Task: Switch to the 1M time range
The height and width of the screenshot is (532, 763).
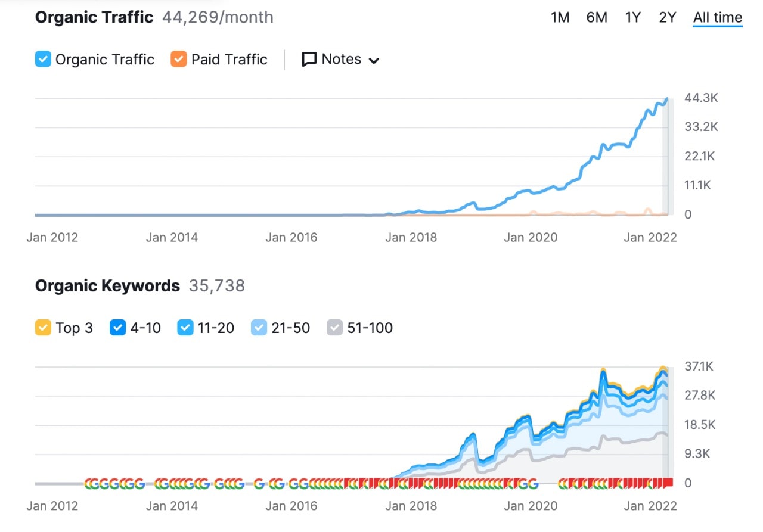Action: tap(560, 18)
